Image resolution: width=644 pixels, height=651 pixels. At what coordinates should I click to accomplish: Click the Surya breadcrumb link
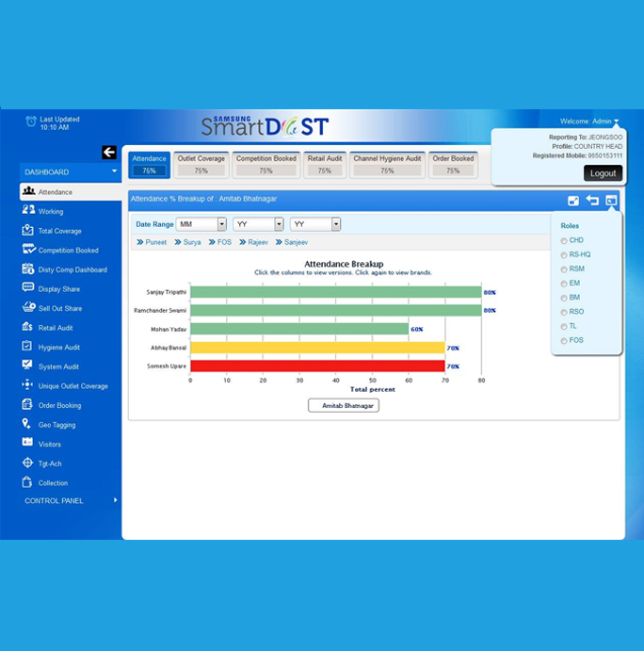[x=192, y=242]
